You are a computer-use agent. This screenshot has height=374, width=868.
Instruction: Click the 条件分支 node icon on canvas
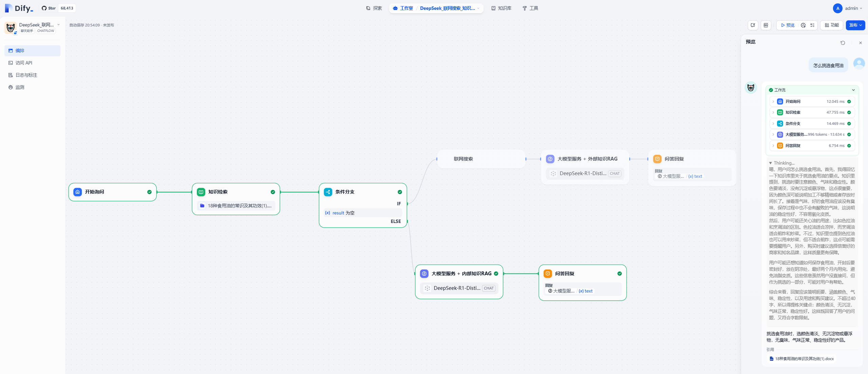tap(328, 192)
